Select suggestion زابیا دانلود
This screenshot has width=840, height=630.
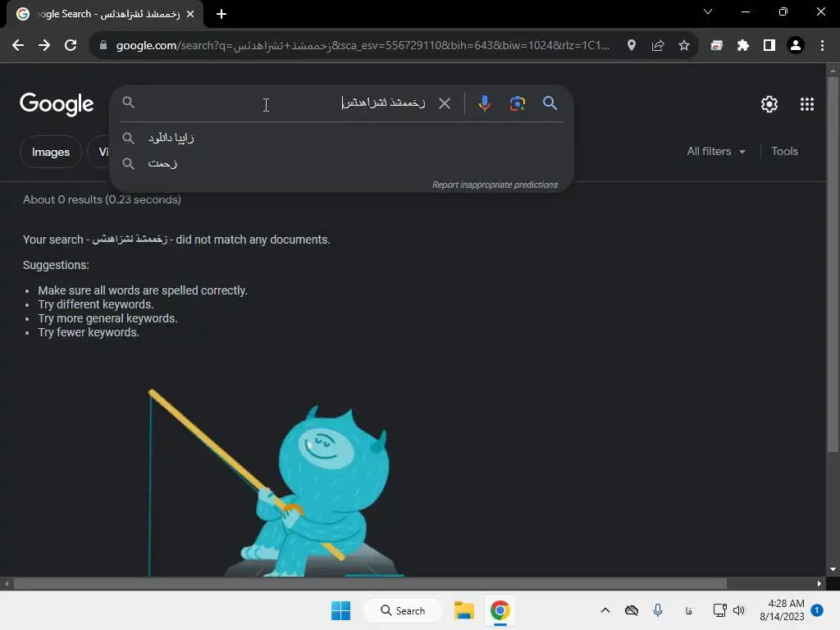(341, 138)
